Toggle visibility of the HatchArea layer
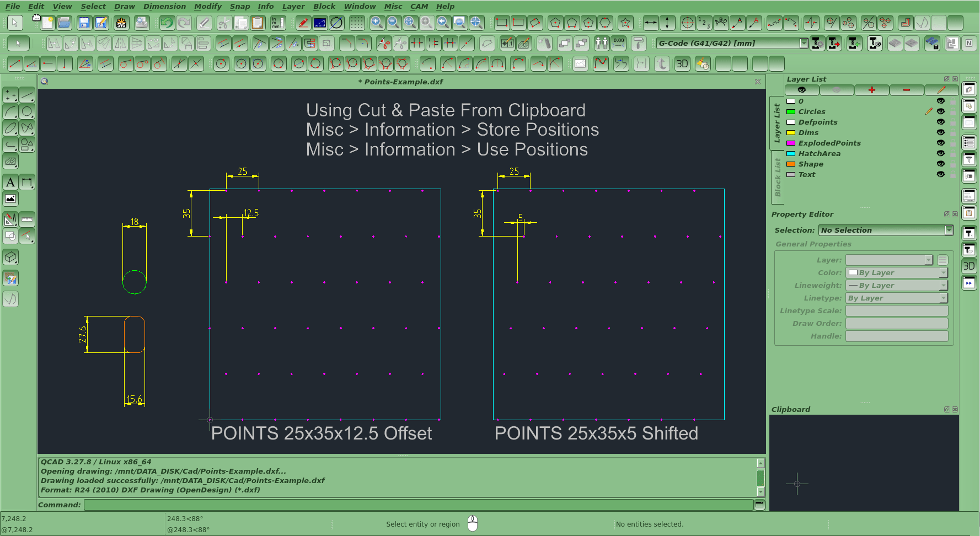Viewport: 980px width, 536px height. [941, 153]
